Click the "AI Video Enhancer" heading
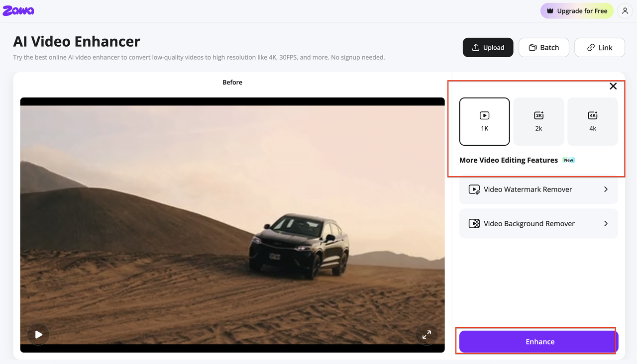Viewport: 637px width, 364px height. pos(77,41)
